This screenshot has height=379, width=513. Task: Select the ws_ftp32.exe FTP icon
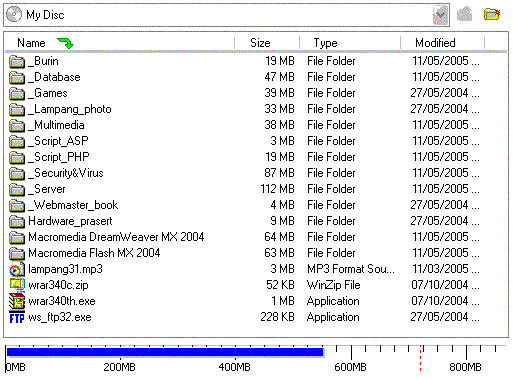point(17,318)
